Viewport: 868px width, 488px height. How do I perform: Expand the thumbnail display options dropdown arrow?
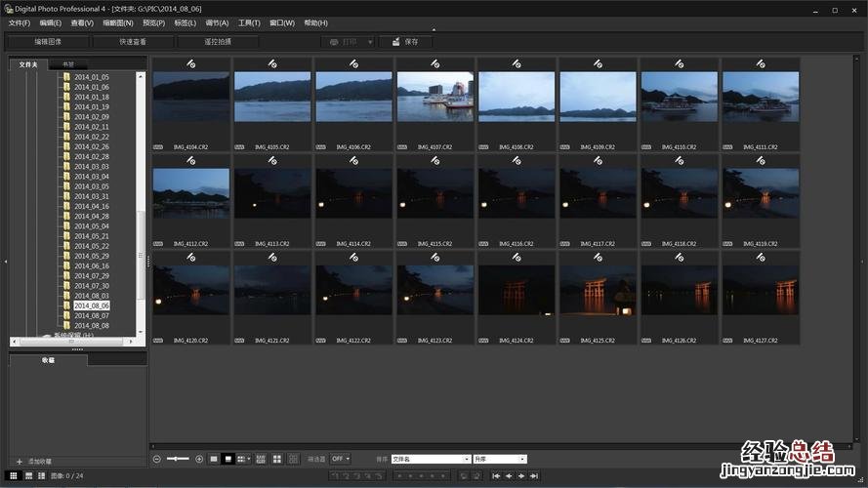coord(249,459)
